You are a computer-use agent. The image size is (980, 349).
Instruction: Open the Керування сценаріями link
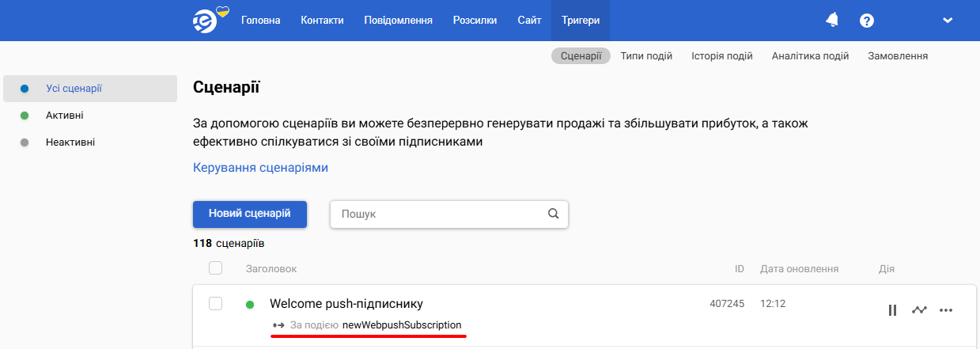point(260,168)
